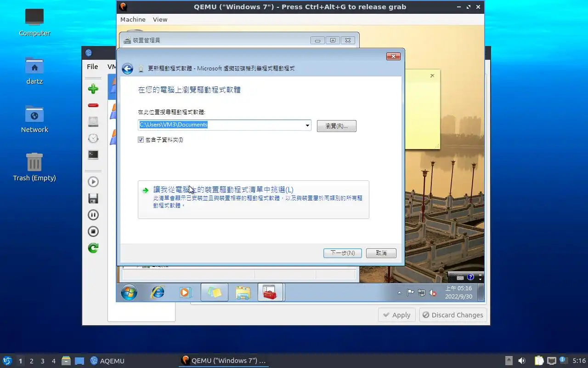Open dartz home folder desktop icon
Screen dimensions: 588x368
tap(34, 71)
